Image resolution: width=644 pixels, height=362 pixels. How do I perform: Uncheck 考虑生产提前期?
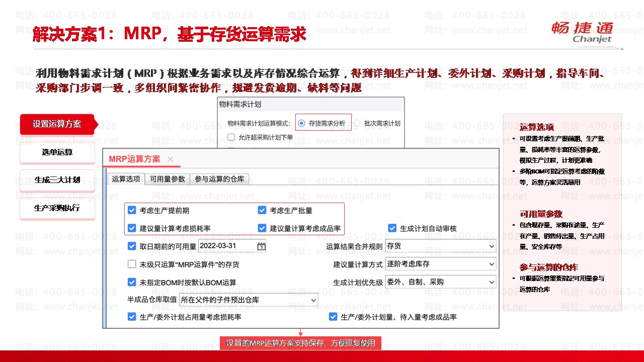[132, 210]
